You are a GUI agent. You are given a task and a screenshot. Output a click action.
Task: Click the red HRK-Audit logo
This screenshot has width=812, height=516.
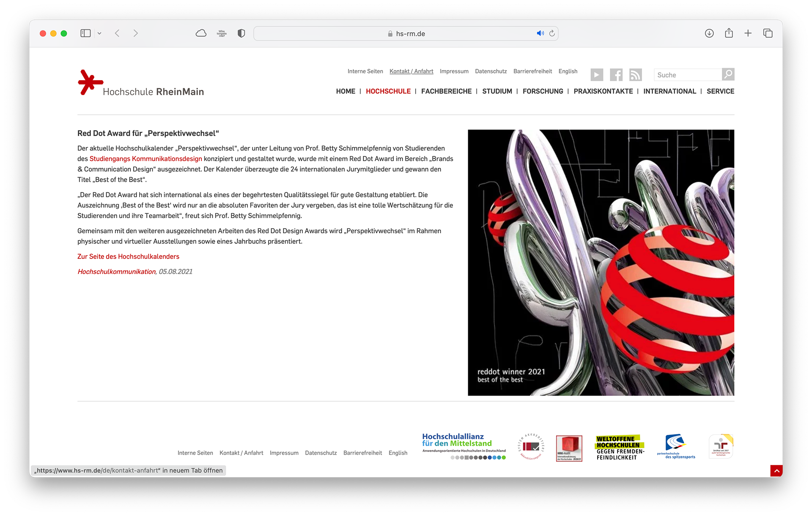[x=569, y=448]
